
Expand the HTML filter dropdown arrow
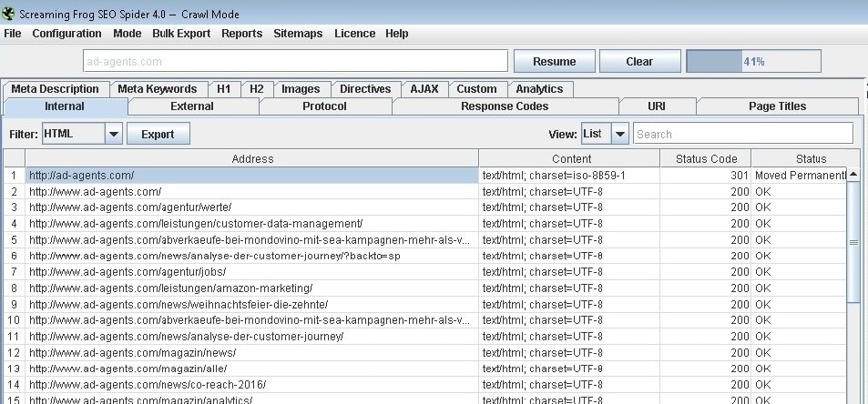click(x=114, y=134)
